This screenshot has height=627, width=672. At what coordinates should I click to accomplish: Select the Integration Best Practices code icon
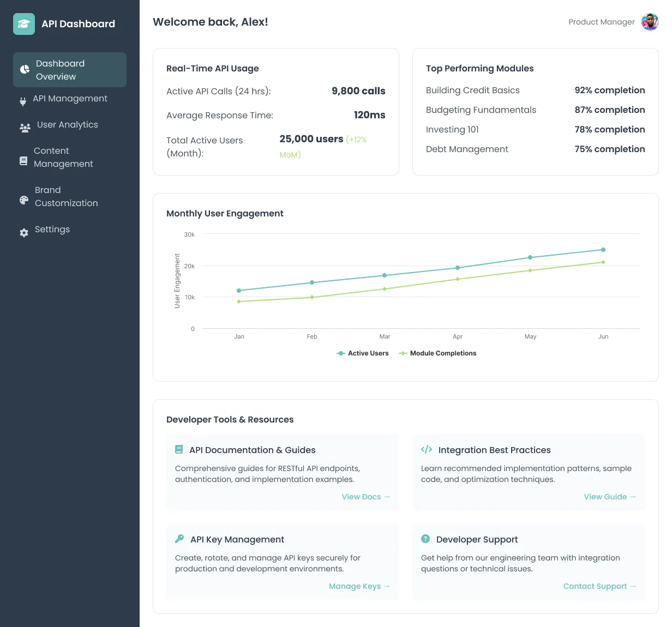pyautogui.click(x=426, y=449)
